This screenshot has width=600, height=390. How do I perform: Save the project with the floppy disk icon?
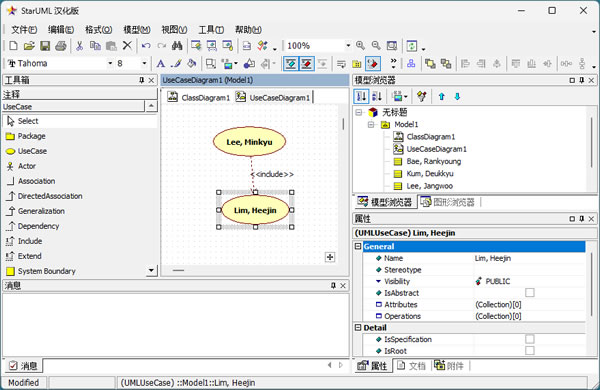coord(45,46)
